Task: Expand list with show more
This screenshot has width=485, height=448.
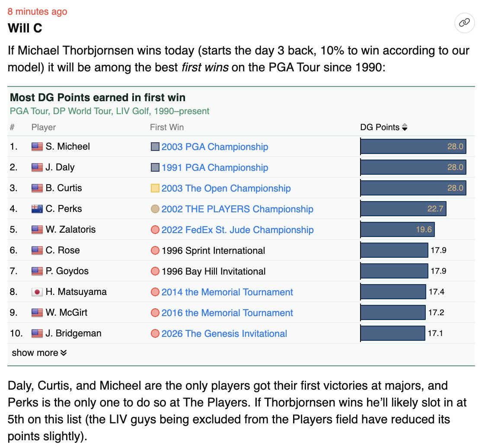Action: tap(39, 353)
